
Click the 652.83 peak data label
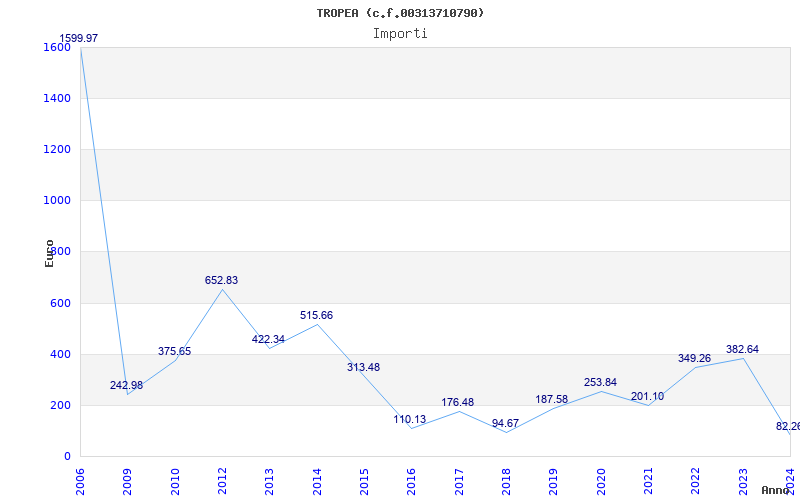(221, 281)
